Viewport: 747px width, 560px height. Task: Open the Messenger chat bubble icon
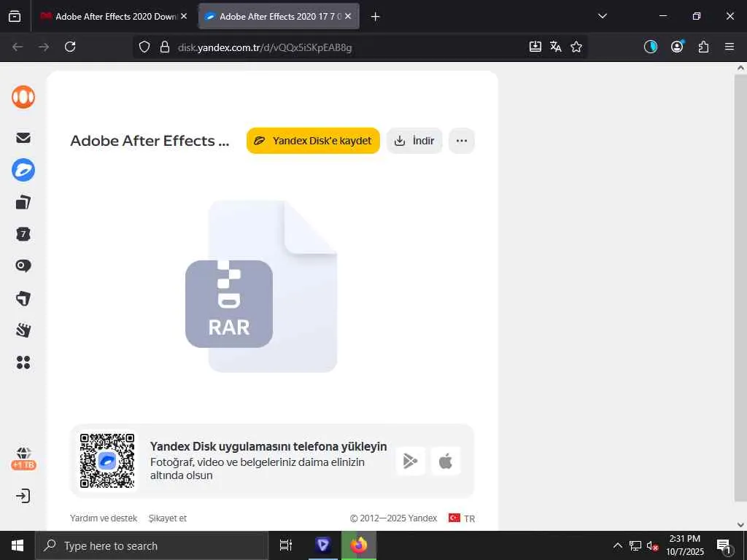tap(23, 265)
